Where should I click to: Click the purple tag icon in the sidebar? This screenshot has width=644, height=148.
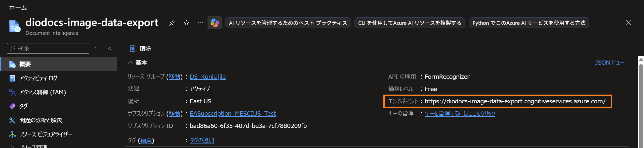12,106
